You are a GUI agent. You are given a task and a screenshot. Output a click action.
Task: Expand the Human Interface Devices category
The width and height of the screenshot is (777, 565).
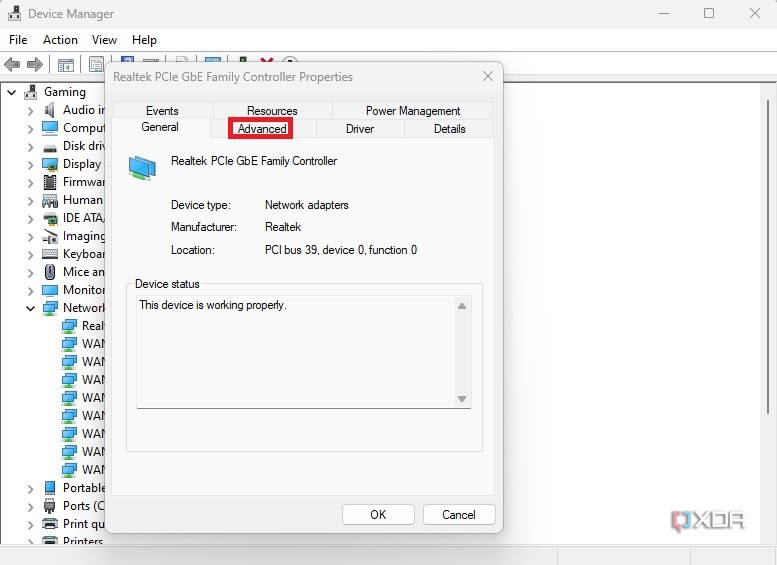(31, 201)
